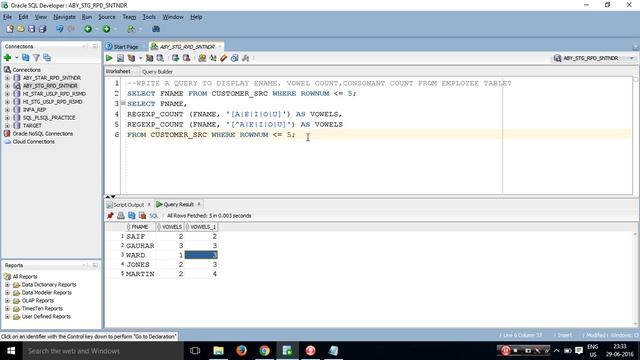Close the Query Result tab
Viewport: 640px width, 360px height.
(x=199, y=204)
